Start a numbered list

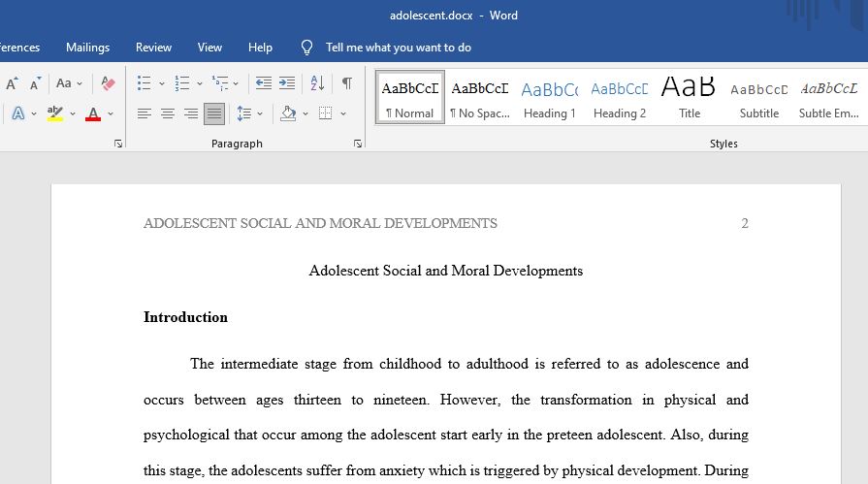coord(181,83)
